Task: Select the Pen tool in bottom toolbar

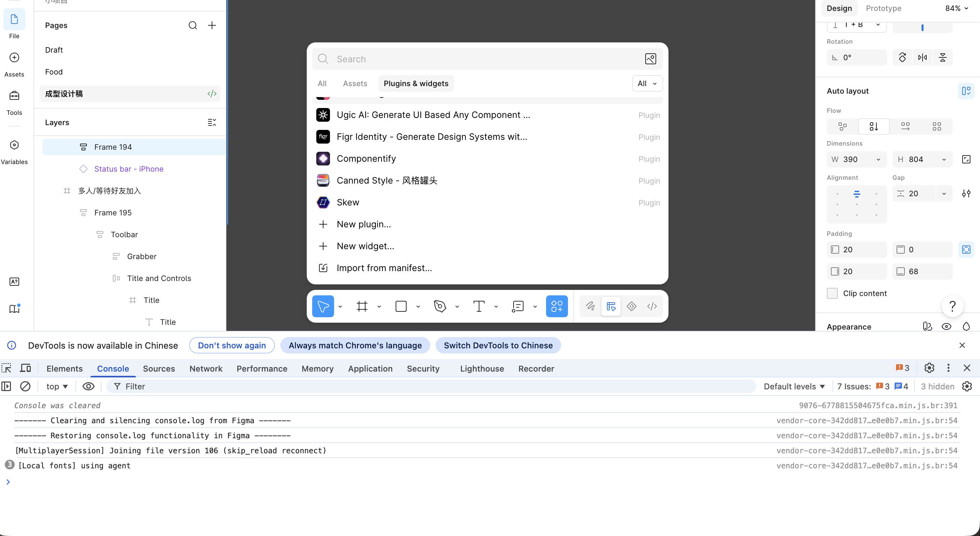Action: (440, 306)
